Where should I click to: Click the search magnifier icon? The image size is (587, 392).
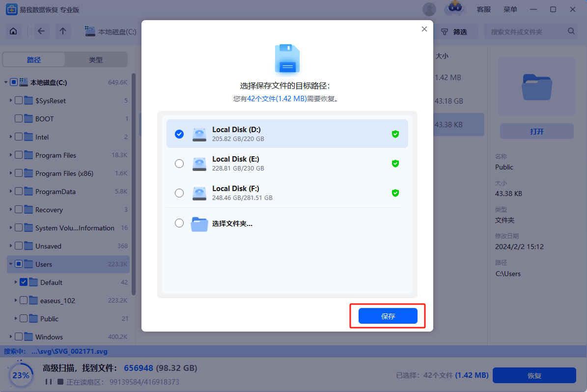click(571, 31)
